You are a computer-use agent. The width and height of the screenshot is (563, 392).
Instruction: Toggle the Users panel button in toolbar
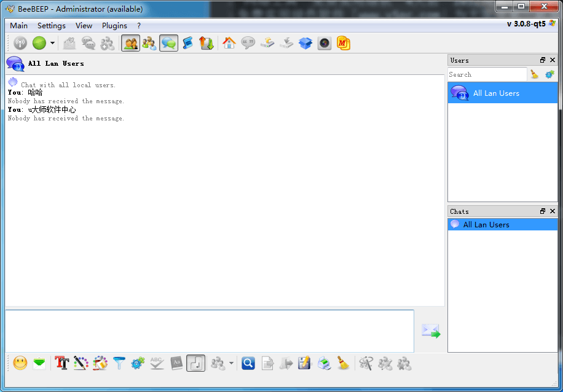[130, 43]
